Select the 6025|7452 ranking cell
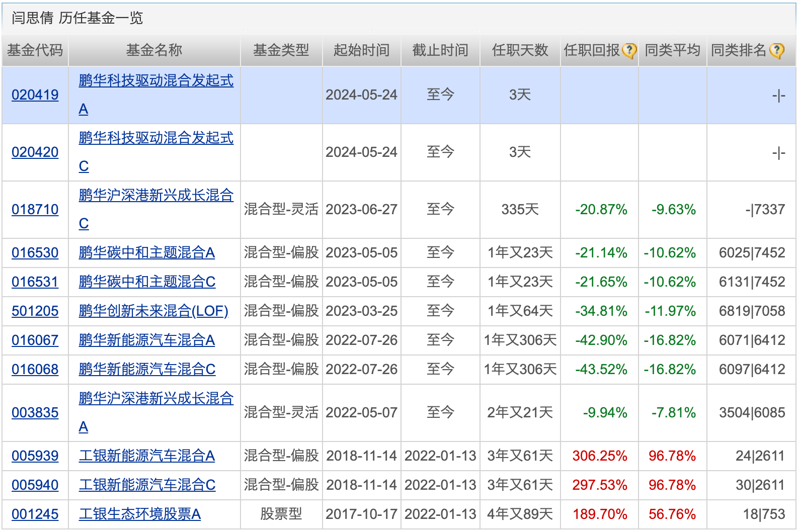This screenshot has height=532, width=798. click(x=752, y=252)
